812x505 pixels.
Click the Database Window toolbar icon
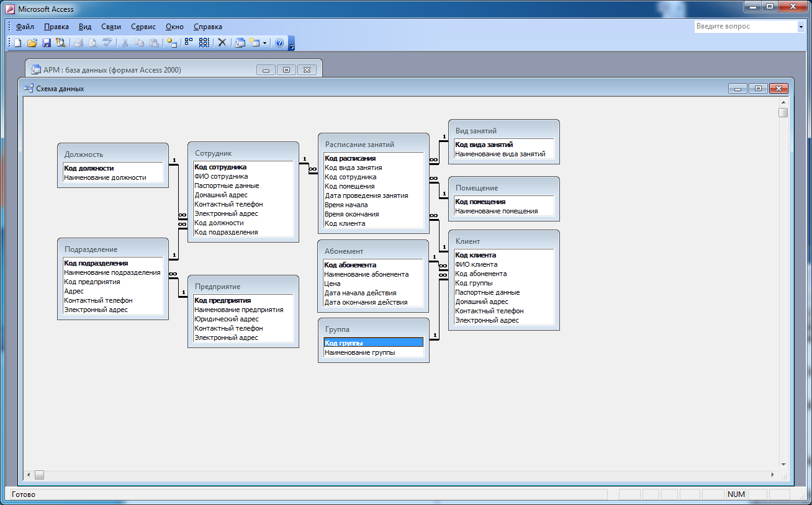click(x=240, y=43)
